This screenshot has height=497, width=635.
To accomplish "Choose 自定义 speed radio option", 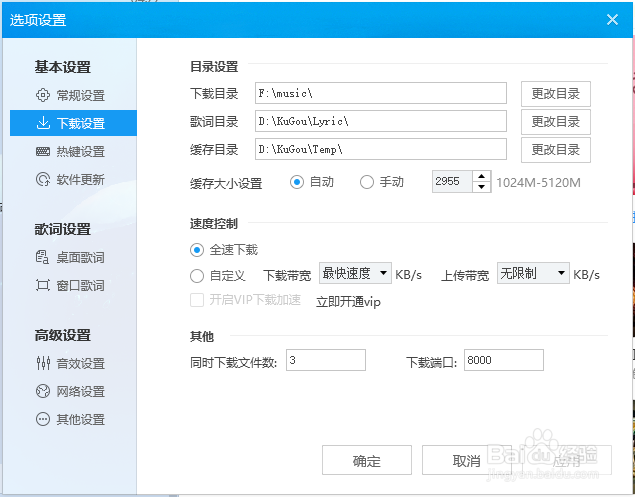I will point(197,276).
